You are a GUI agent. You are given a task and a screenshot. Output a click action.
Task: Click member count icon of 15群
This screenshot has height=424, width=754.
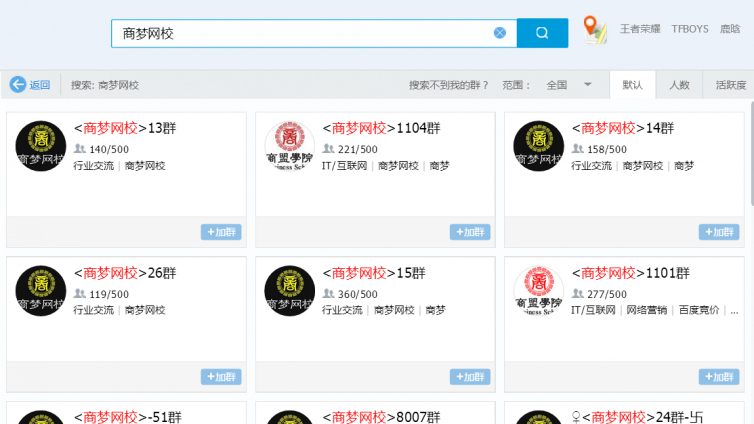[x=328, y=293]
